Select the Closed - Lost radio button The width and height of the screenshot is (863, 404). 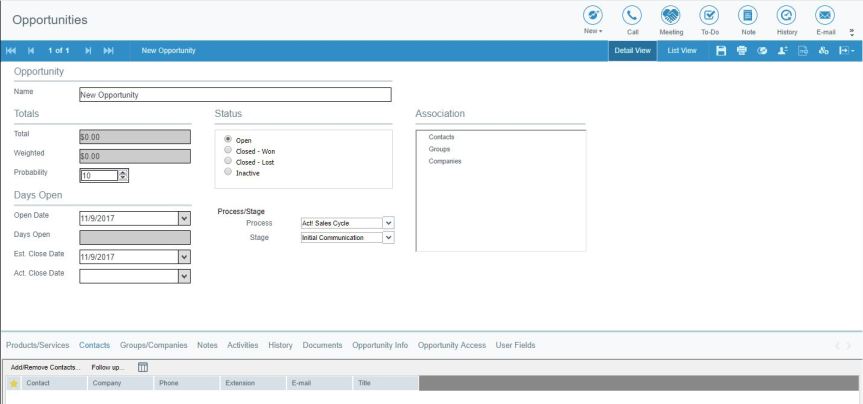coord(229,161)
